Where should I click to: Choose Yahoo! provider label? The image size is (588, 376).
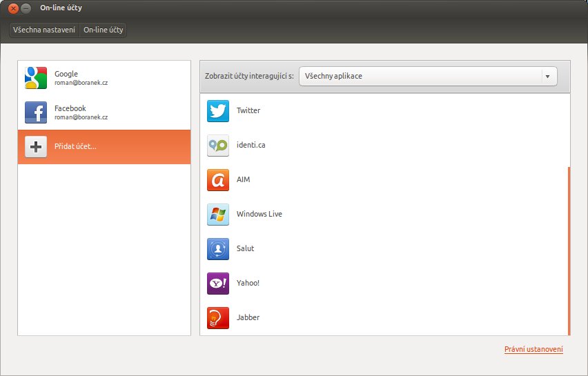[248, 283]
